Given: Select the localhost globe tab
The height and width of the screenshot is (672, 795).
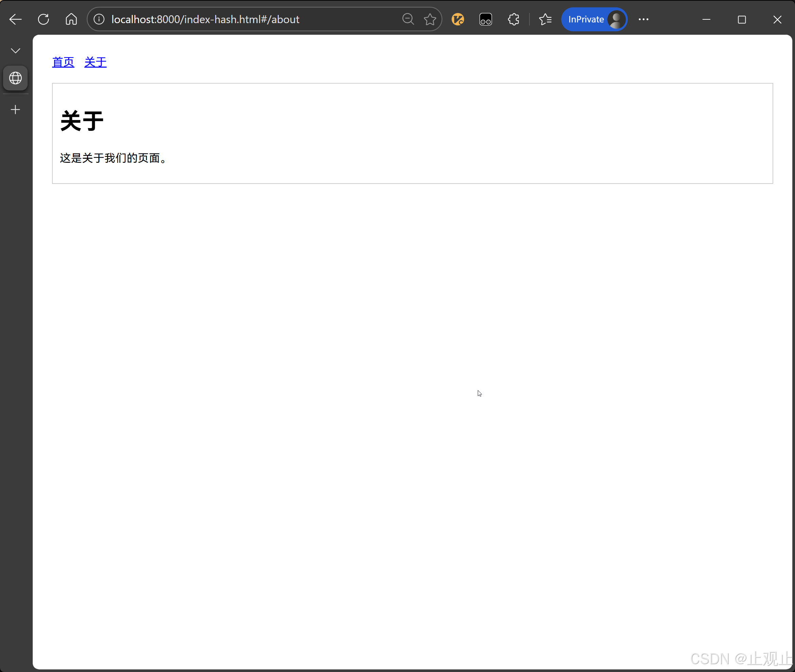Looking at the screenshot, I should pyautogui.click(x=15, y=78).
